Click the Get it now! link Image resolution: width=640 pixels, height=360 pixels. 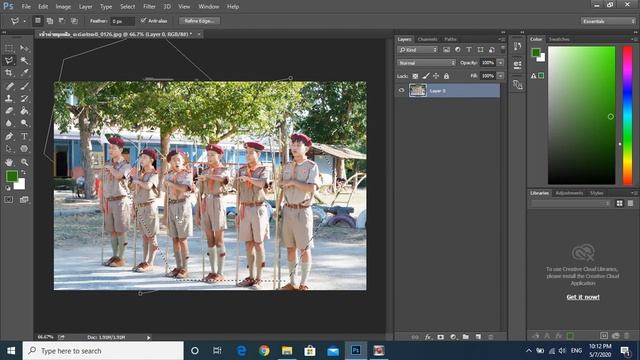pyautogui.click(x=583, y=297)
